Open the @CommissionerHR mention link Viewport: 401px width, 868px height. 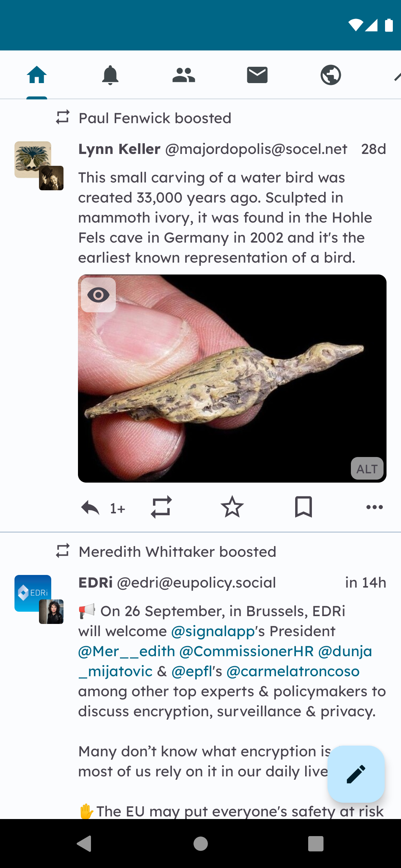coord(247,651)
